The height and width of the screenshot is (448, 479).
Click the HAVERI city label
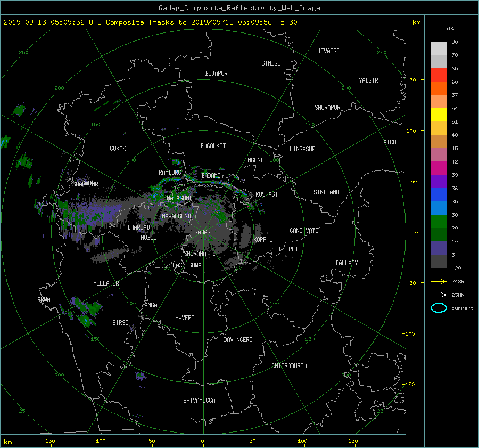(x=185, y=318)
